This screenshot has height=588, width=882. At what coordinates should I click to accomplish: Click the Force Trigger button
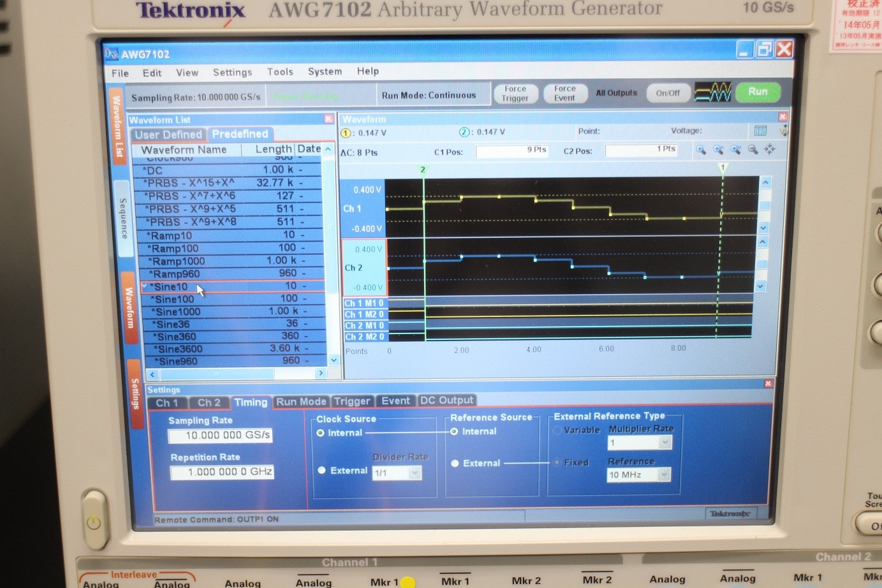pyautogui.click(x=515, y=94)
